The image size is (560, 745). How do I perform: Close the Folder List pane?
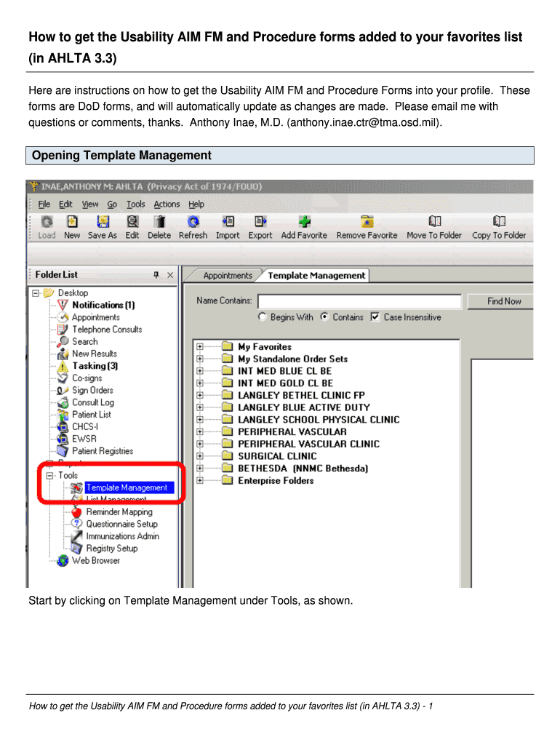tap(170, 275)
